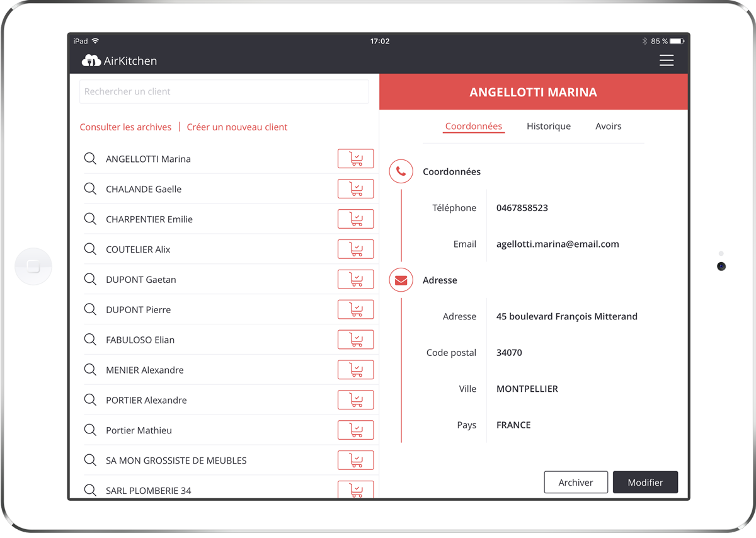This screenshot has height=538, width=756.
Task: View details magnifier for CHALANDE Gaelle
Action: [90, 189]
